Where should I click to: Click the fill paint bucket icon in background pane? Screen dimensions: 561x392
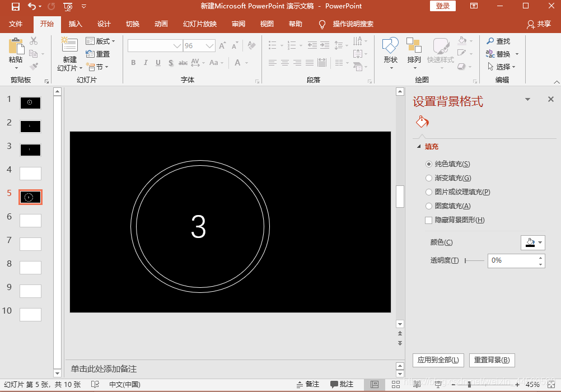[422, 122]
